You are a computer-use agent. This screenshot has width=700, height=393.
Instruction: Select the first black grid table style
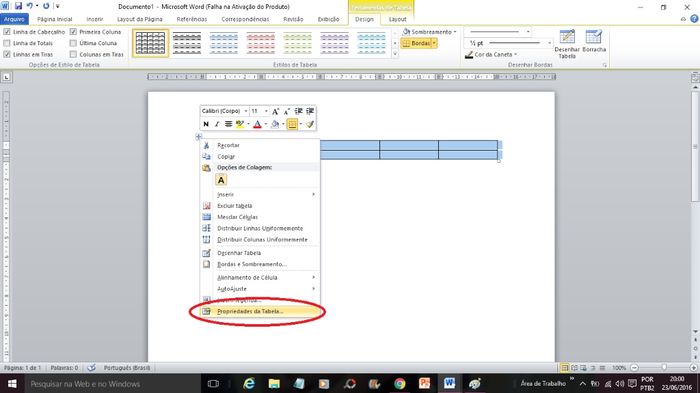150,43
